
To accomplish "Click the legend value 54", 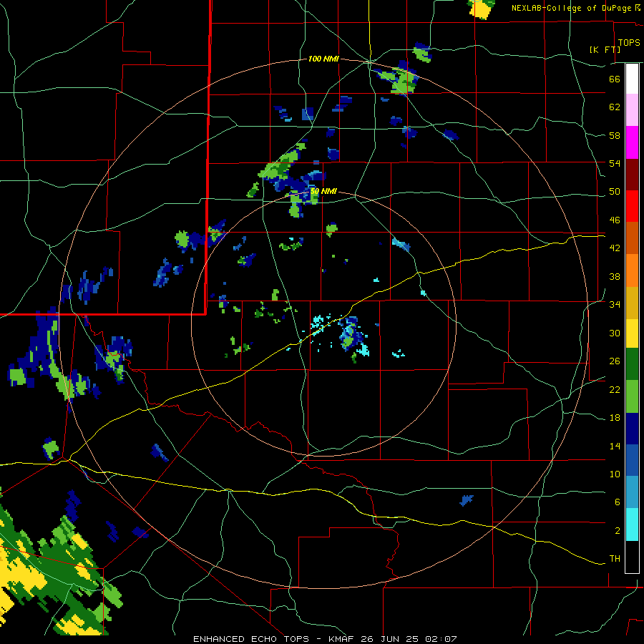I will 615,163.
